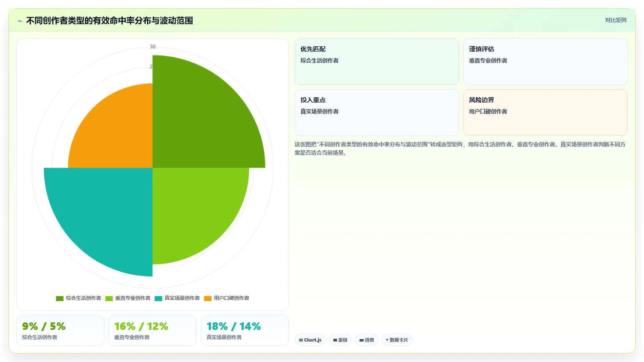Screen dimensions: 644x362
Task: Toggle the 垂直专业创作者 legend swatch
Action: coord(109,298)
